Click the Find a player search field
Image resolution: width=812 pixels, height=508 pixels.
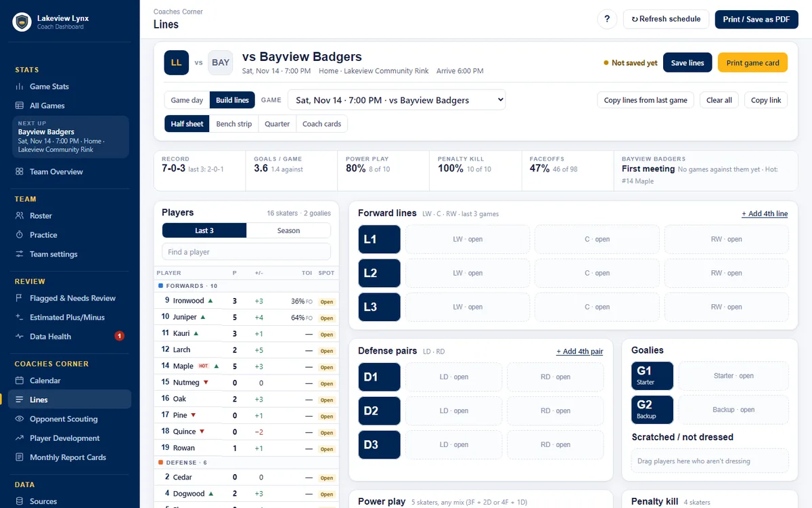point(246,252)
